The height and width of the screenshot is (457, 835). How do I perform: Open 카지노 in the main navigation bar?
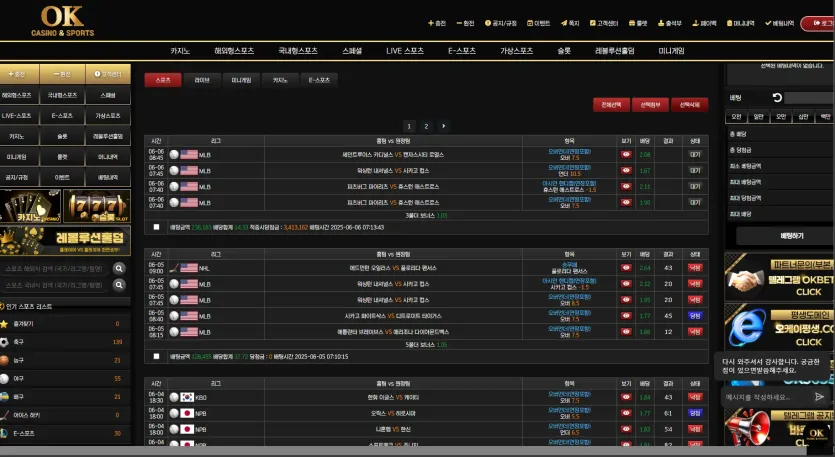(180, 51)
